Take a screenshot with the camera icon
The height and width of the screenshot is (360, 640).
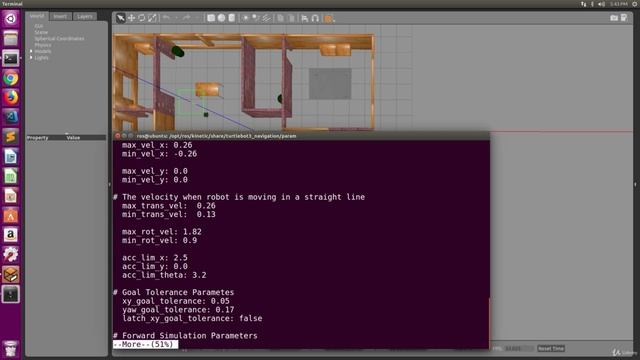click(614, 18)
